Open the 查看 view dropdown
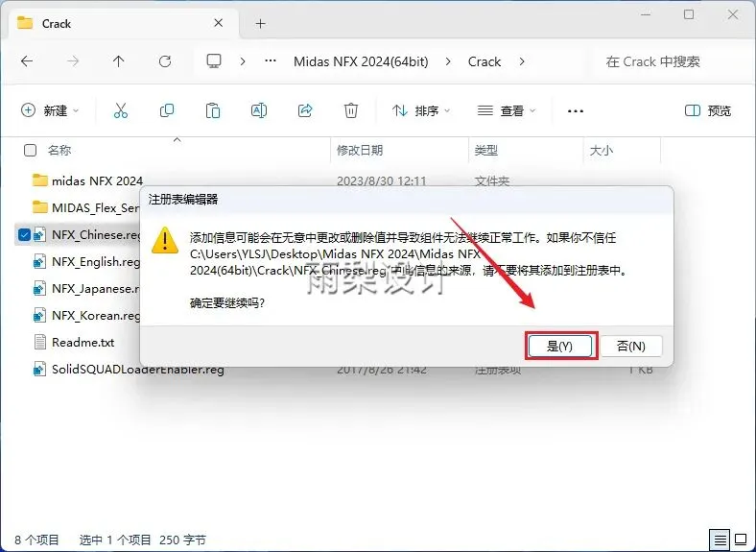The height and width of the screenshot is (552, 756). pyautogui.click(x=507, y=110)
